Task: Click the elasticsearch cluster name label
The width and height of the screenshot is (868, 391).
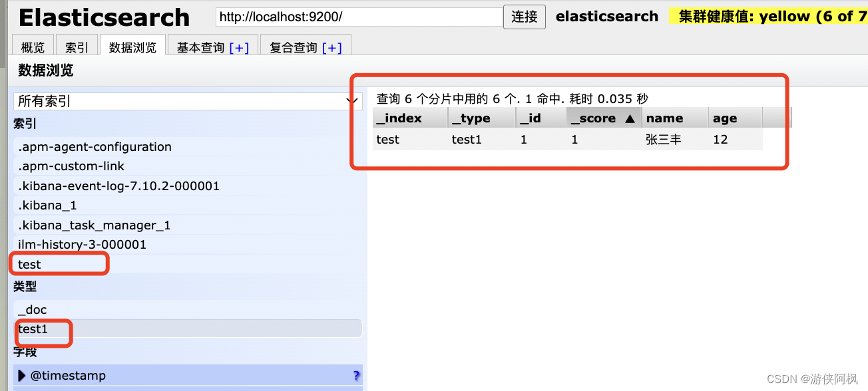Action: pos(607,17)
